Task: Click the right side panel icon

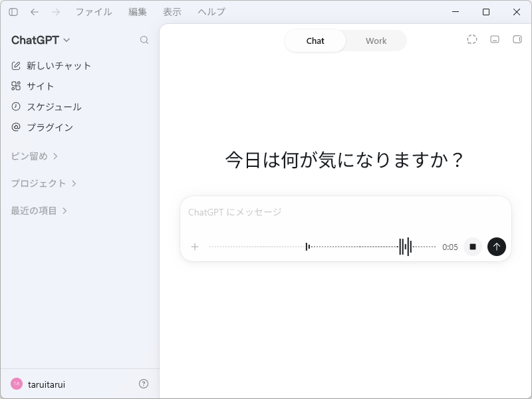Action: pos(517,39)
